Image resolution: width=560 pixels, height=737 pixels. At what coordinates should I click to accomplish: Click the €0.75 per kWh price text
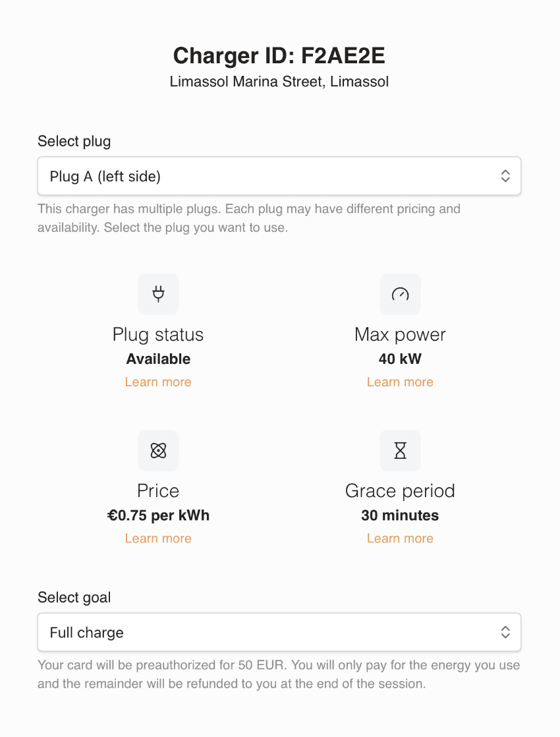click(x=158, y=515)
